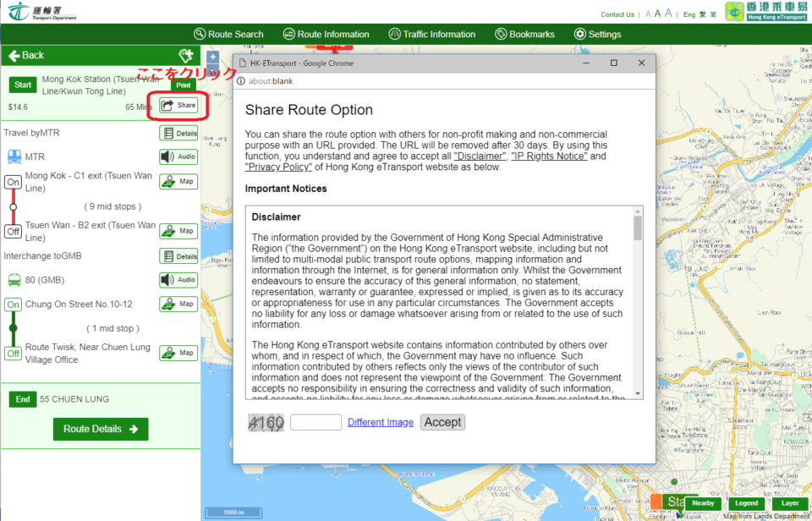
Task: Click the Share route button
Action: coord(178,106)
